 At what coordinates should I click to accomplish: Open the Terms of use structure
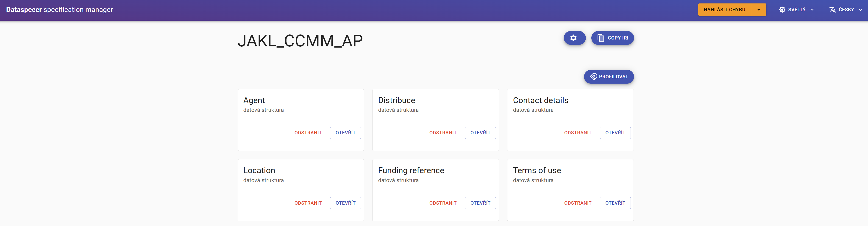tap(615, 203)
